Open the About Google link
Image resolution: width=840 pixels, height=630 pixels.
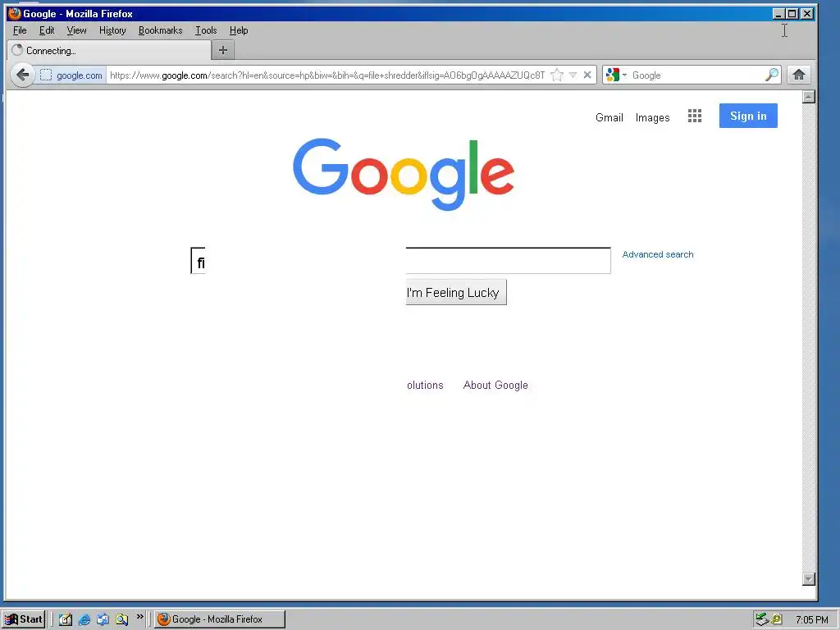(495, 386)
